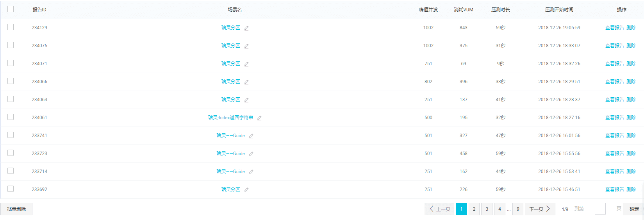
Task: Click 删除 for report 234129
Action: click(x=631, y=28)
